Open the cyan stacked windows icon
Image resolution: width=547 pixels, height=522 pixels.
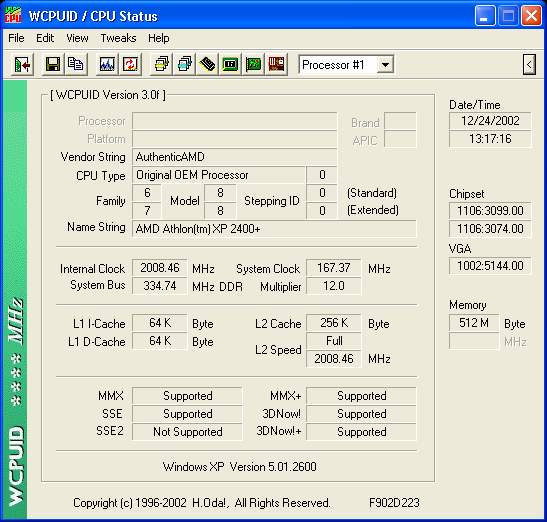point(184,65)
